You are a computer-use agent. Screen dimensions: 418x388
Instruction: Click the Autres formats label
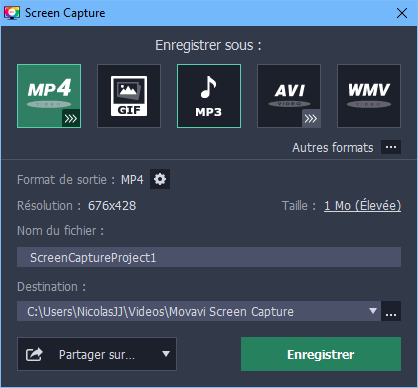tap(333, 147)
